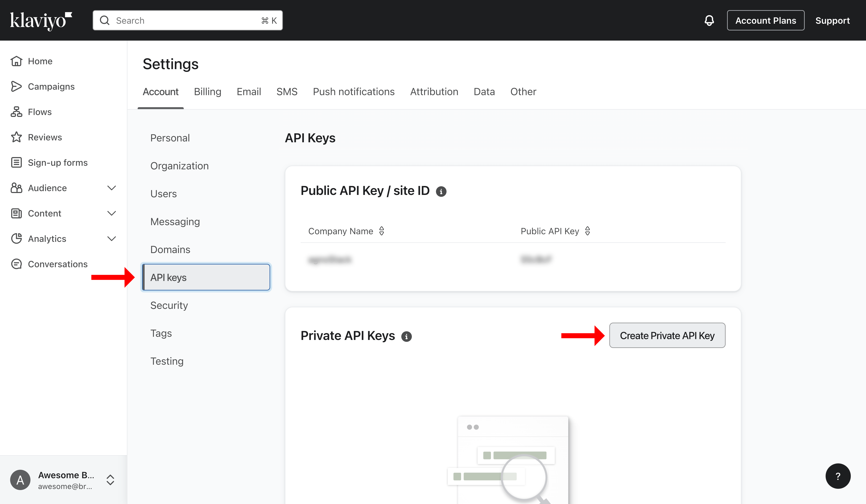Click the Sign-up forms icon

(16, 163)
